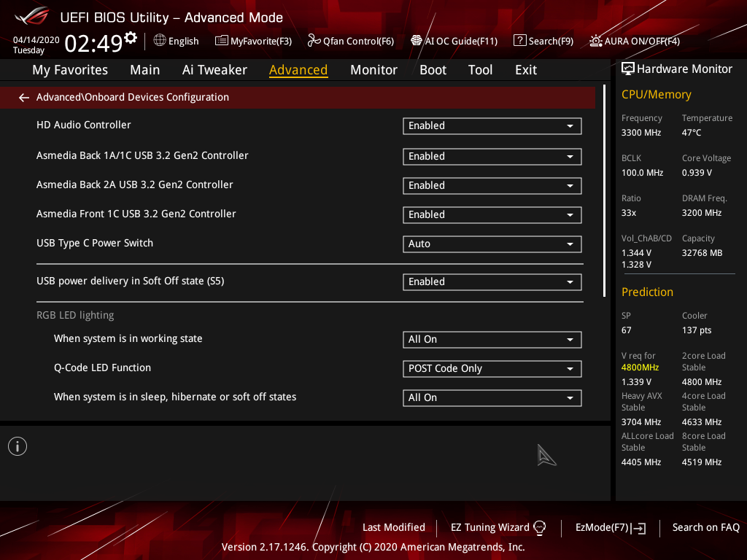Viewport: 747px width, 560px height.
Task: Switch to the Monitor tab
Action: 373,70
